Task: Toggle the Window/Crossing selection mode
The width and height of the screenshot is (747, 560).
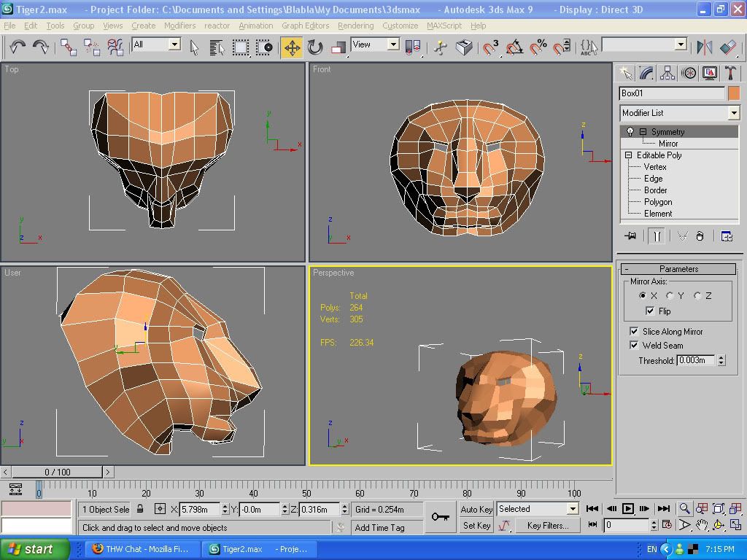Action: 264,47
